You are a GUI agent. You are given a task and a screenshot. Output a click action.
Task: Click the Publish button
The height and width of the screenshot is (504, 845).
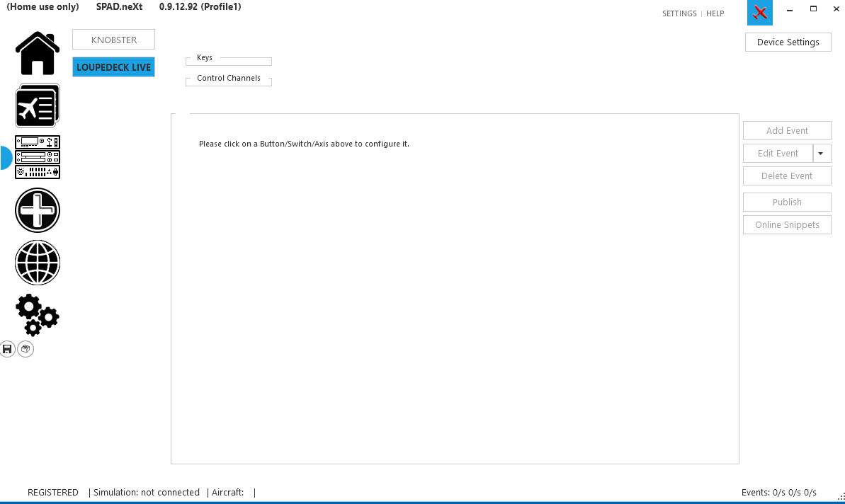[787, 202]
